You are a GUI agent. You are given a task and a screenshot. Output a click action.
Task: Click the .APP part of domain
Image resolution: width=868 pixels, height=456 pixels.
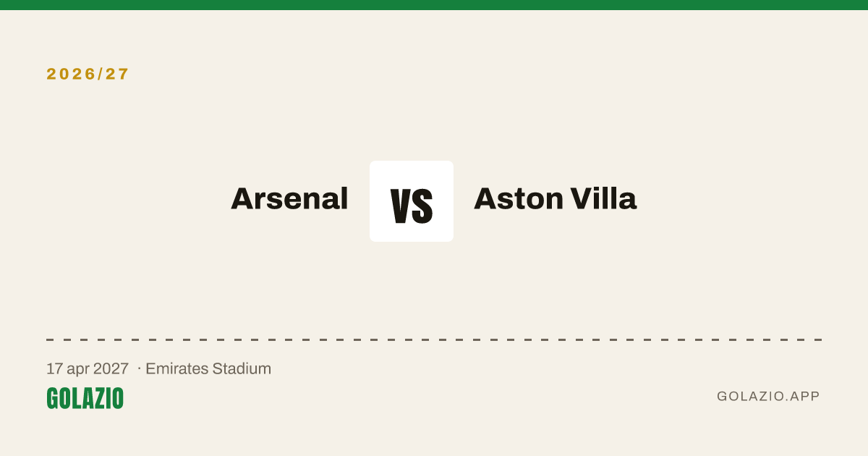click(804, 396)
